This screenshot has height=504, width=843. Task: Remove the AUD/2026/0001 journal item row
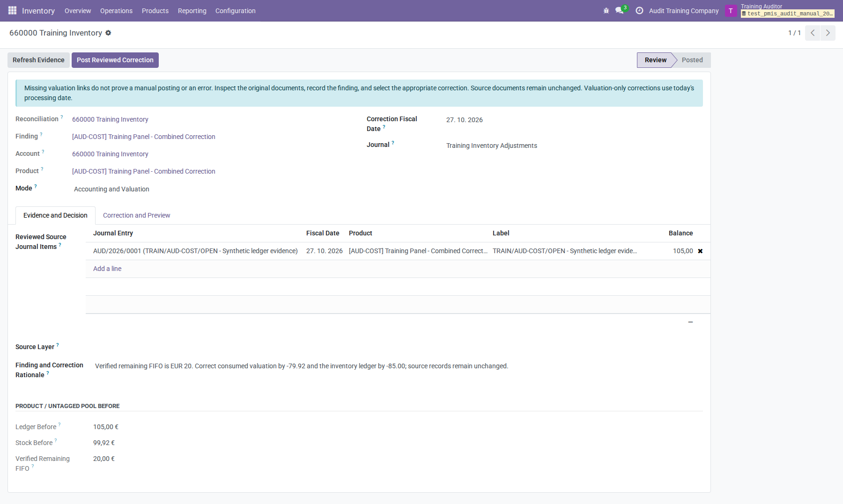click(700, 251)
